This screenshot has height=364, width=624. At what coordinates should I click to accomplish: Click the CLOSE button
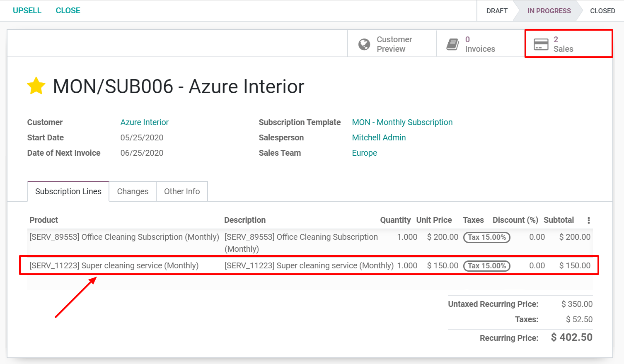pyautogui.click(x=68, y=10)
